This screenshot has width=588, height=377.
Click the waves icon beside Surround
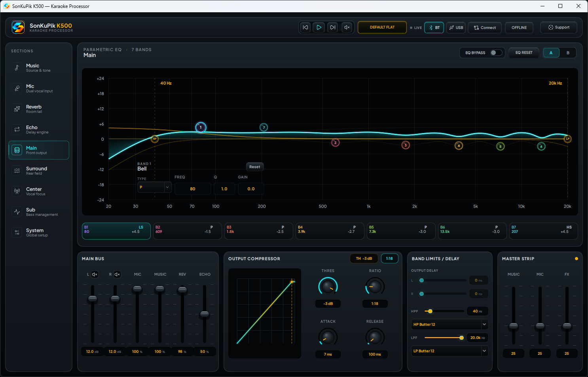pos(17,171)
